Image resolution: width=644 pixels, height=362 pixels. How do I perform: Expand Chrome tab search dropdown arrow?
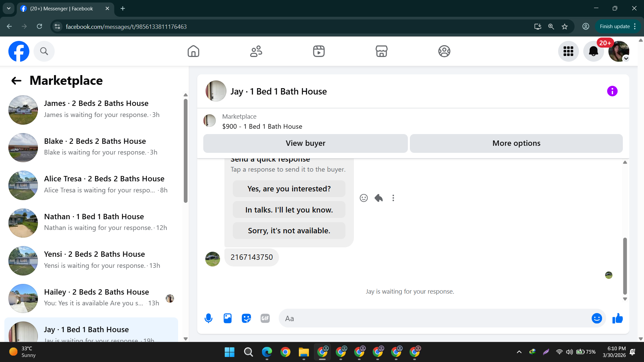point(9,8)
